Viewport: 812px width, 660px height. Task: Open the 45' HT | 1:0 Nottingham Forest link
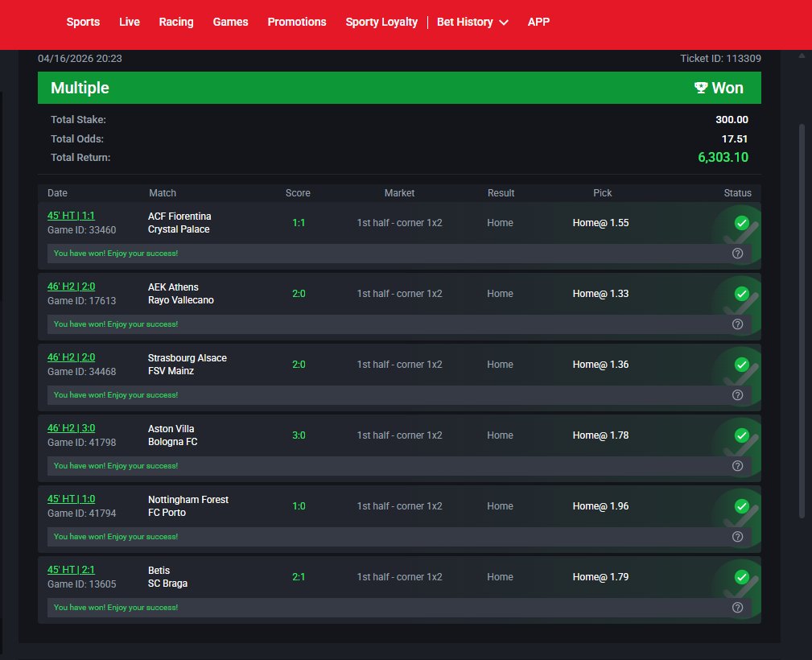[x=71, y=499]
